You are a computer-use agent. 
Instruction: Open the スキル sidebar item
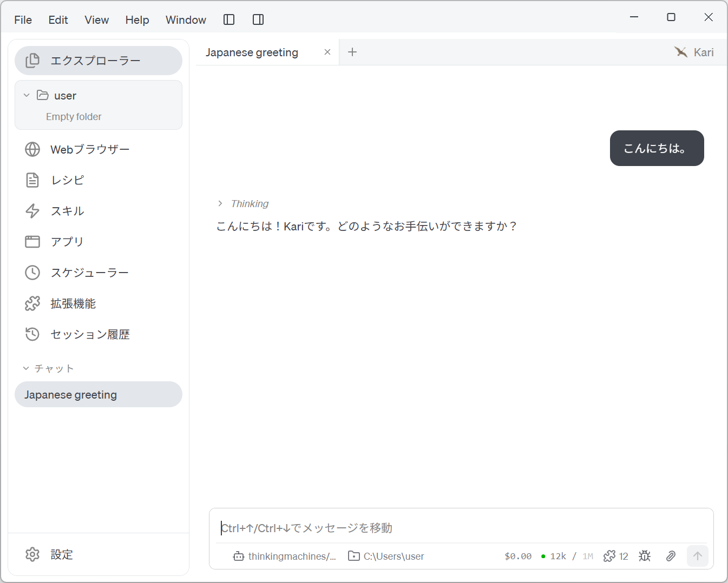click(x=99, y=211)
